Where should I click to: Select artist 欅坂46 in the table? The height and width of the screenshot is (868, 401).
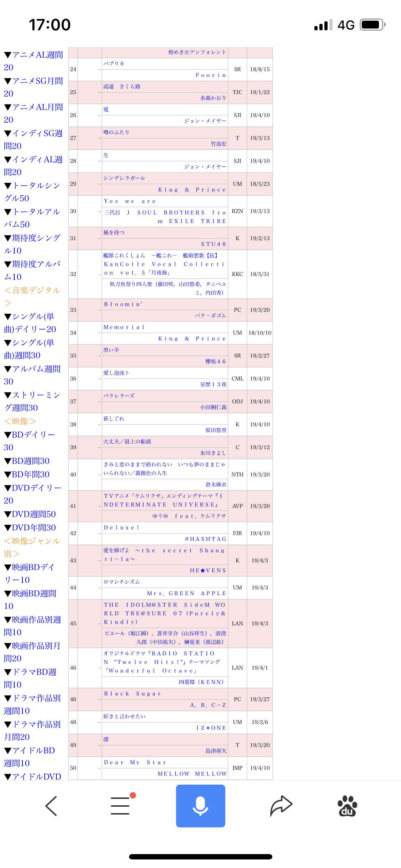tap(216, 362)
